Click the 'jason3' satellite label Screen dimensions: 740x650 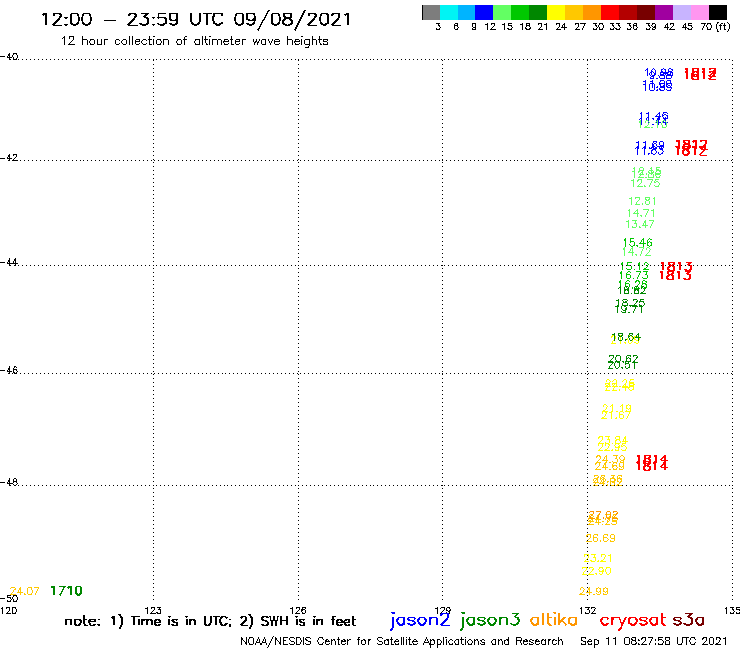490,620
